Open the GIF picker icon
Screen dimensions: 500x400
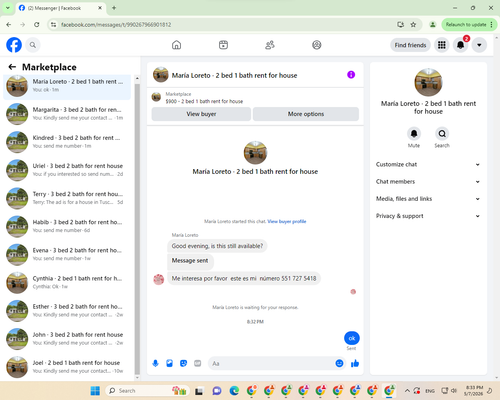(x=198, y=363)
